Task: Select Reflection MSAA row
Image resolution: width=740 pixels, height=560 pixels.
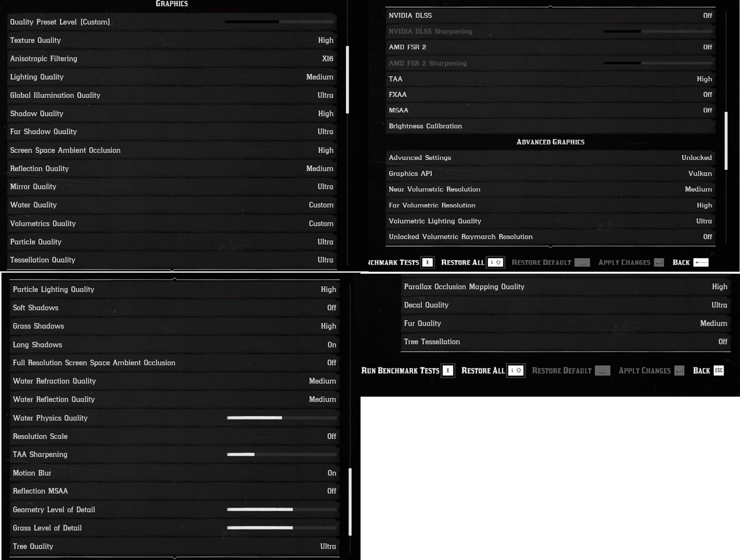Action: tap(175, 491)
